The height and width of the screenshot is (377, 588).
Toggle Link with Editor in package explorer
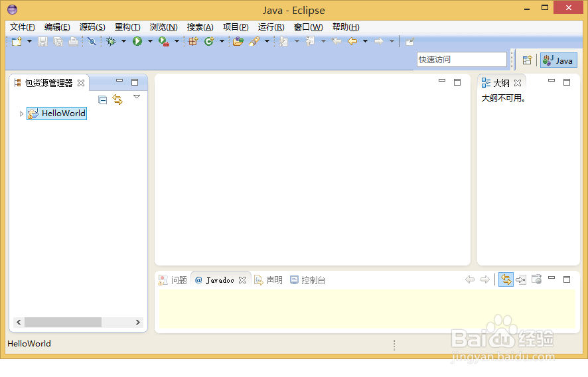117,100
